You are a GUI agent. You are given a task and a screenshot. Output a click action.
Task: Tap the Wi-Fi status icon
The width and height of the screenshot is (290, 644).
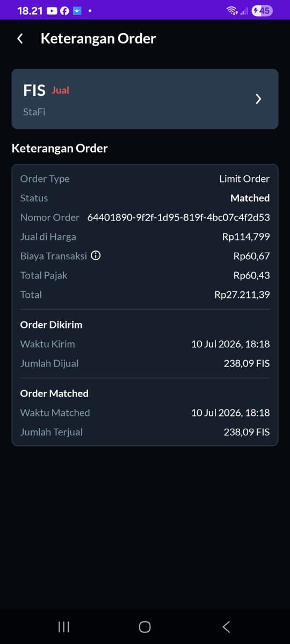coord(232,11)
